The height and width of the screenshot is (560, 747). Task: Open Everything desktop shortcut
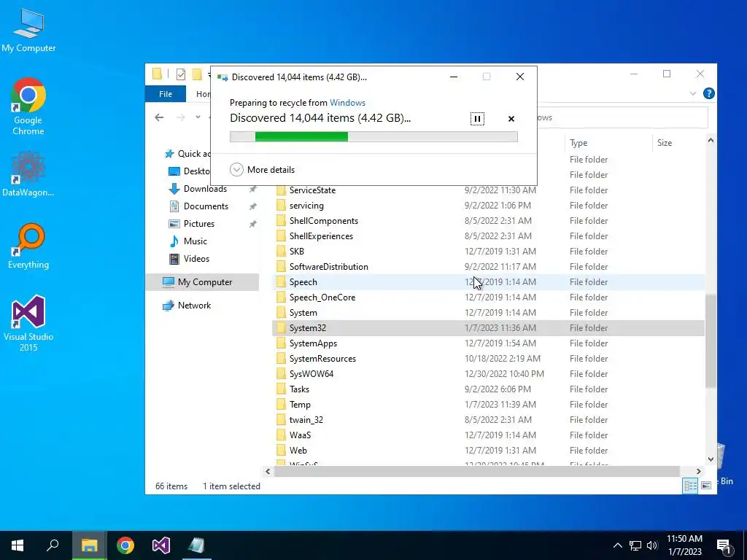coord(28,246)
